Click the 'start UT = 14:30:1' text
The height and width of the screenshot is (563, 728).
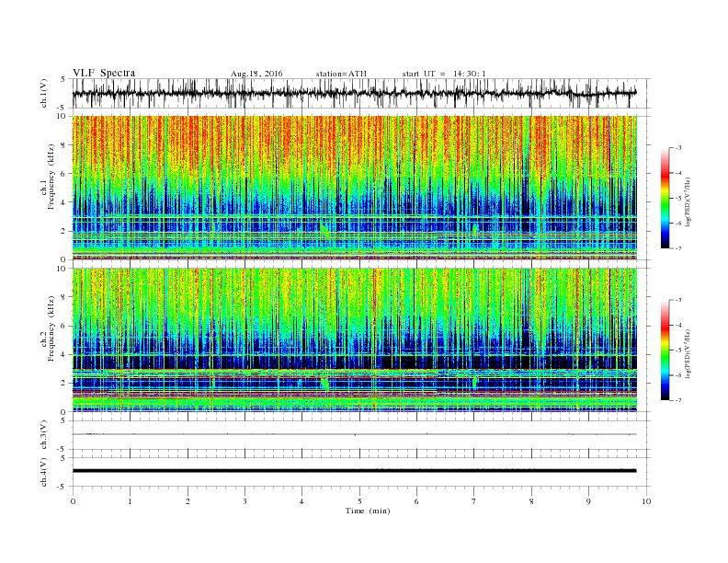[x=444, y=74]
